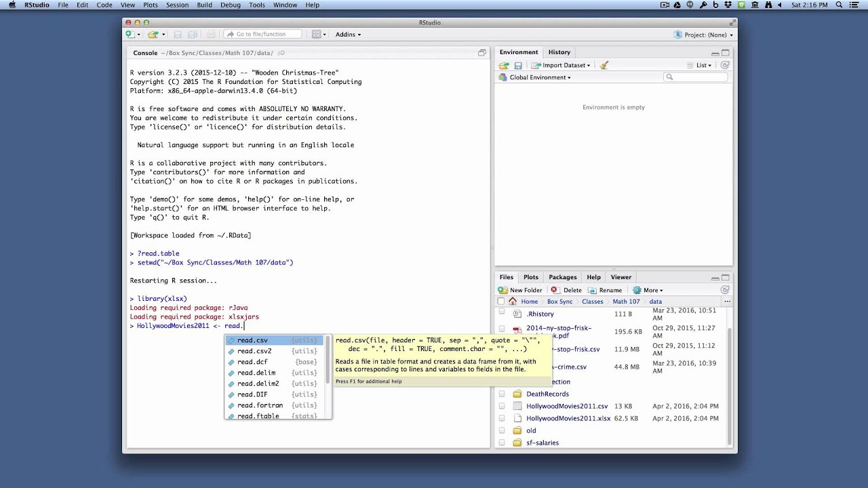Clear workspace objects with broom icon

click(x=604, y=65)
